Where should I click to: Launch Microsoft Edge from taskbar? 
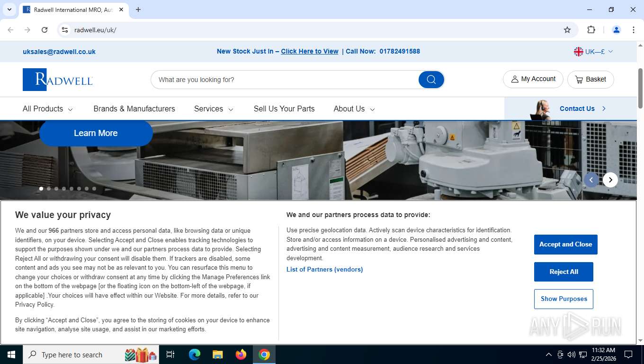point(195,355)
